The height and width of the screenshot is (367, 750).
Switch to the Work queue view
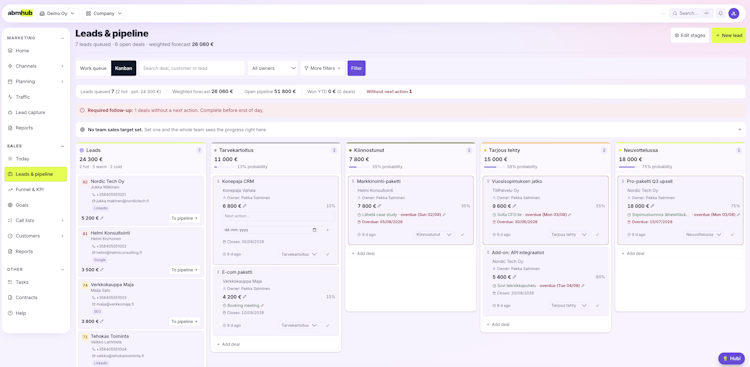coord(93,68)
